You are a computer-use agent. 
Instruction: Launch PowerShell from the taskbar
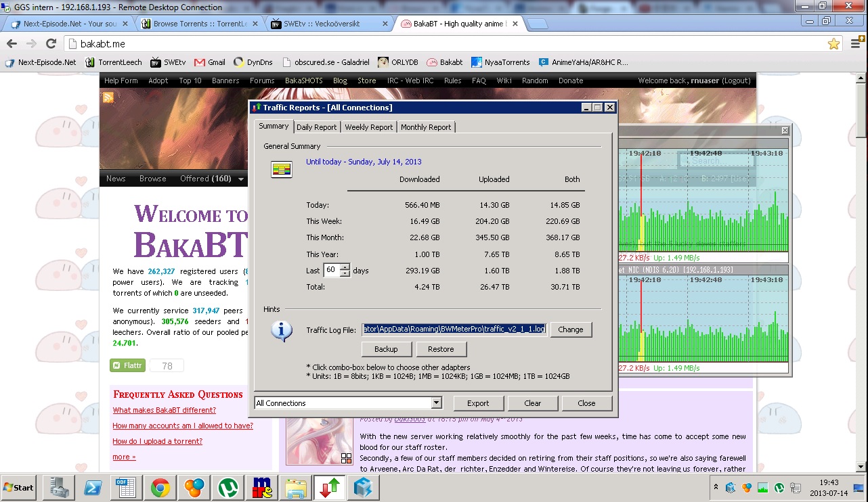point(93,487)
